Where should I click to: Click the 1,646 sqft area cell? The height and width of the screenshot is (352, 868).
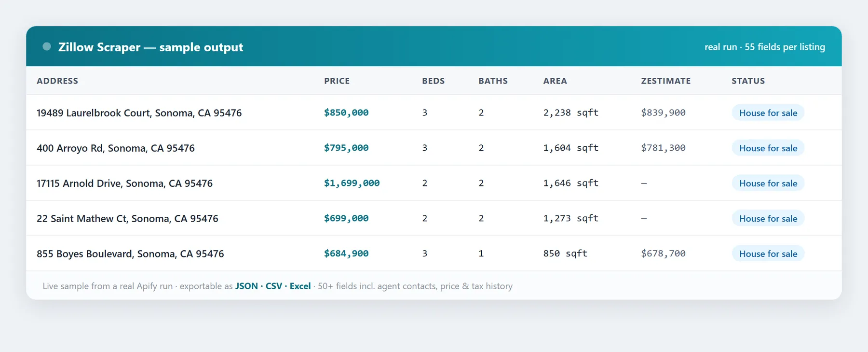(570, 183)
